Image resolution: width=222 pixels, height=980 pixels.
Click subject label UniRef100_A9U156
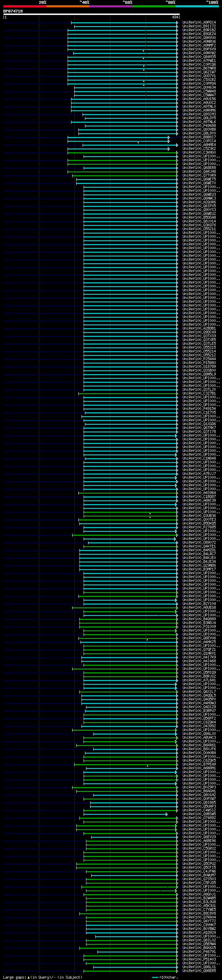click(199, 99)
